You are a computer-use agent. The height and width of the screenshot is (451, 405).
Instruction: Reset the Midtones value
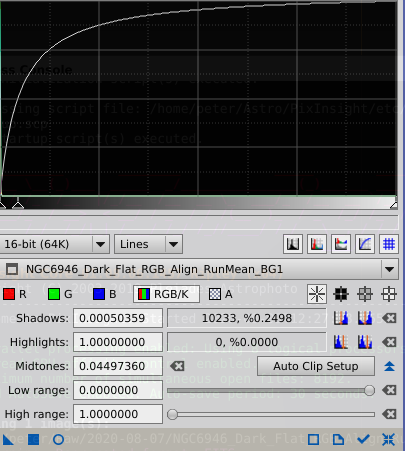(x=177, y=366)
